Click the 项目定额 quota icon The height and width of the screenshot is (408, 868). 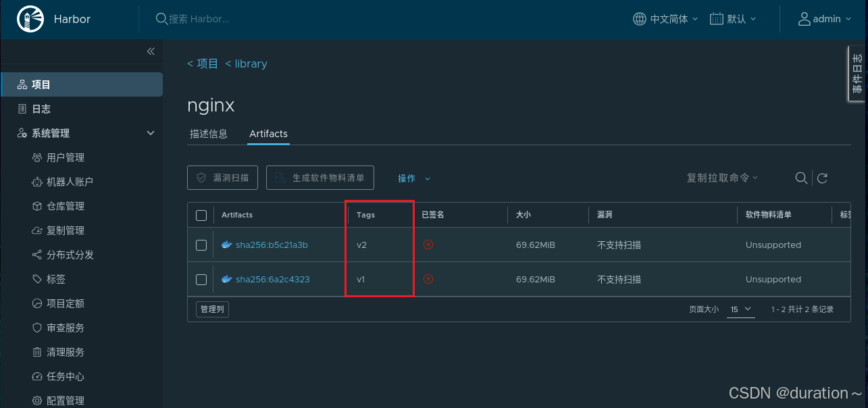[37, 303]
